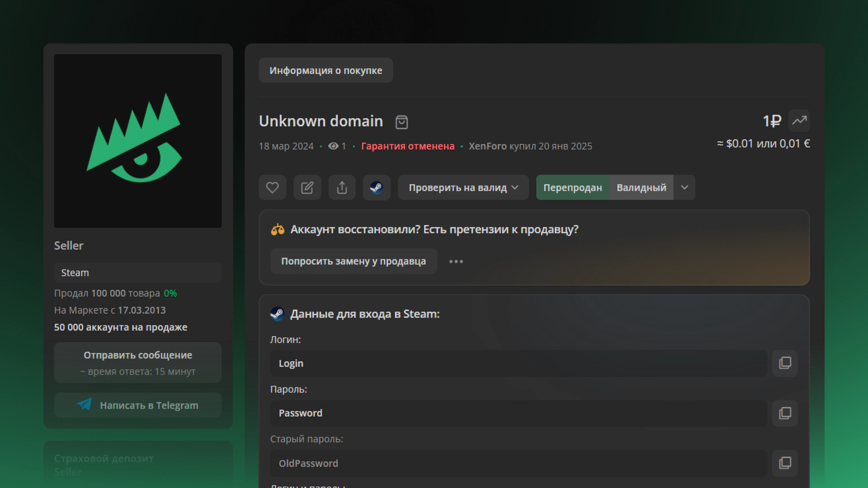The image size is (868, 488).
Task: Click the Гарантия отменена status text
Action: click(408, 146)
